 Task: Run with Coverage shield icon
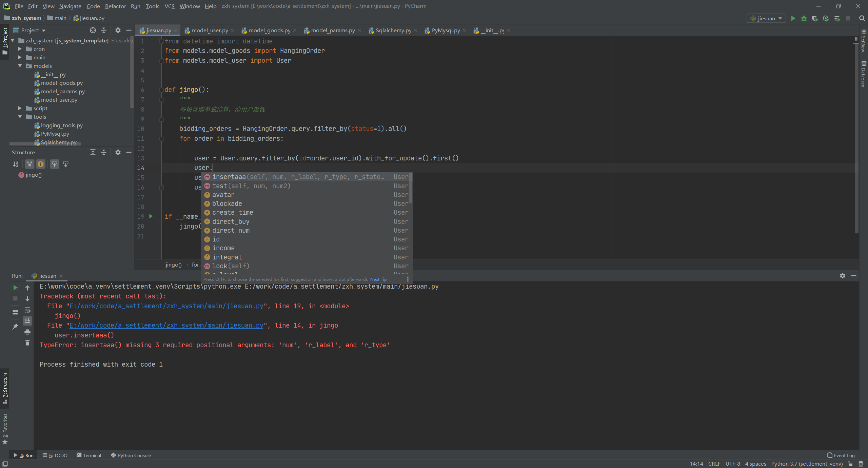click(x=814, y=18)
